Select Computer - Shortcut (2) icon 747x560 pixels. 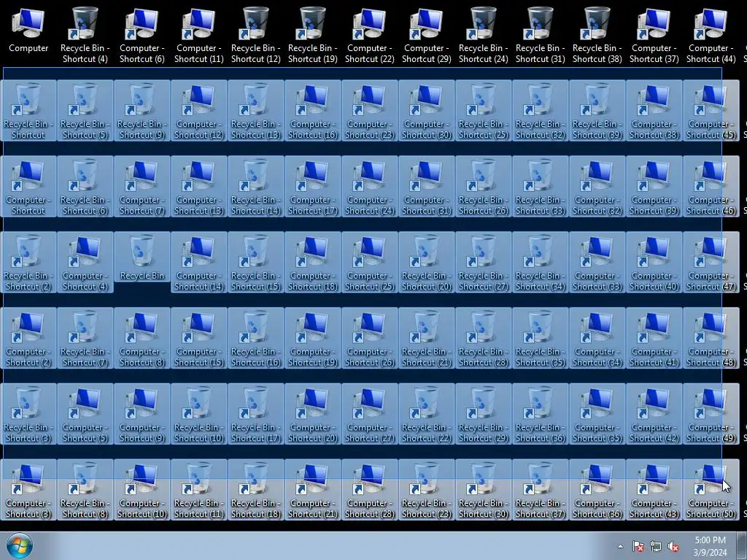coord(28,338)
